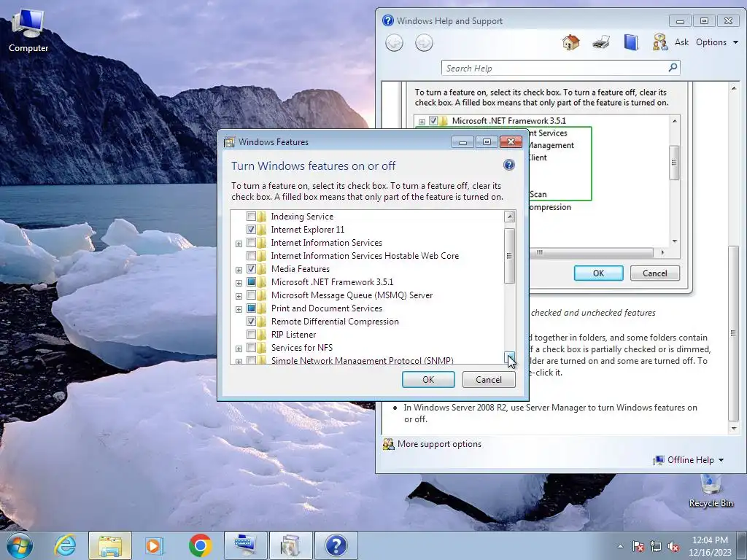
Task: Click the Show desktop button
Action: pos(742,545)
